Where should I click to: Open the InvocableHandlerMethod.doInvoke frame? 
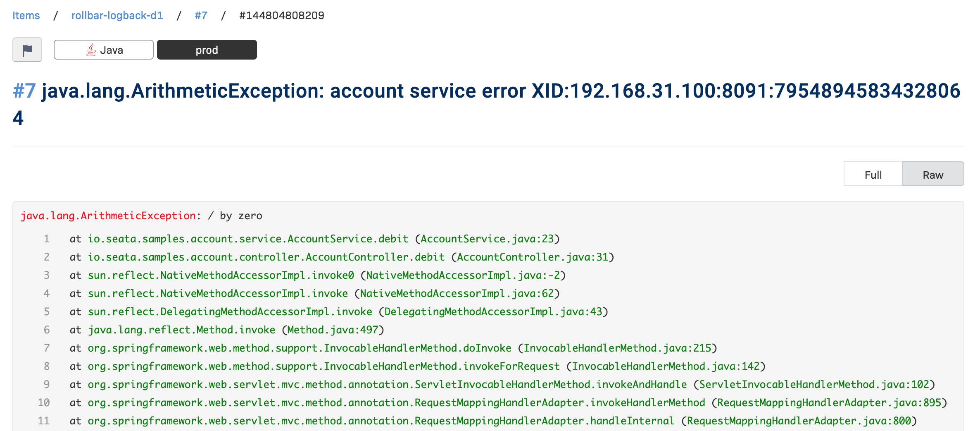tap(299, 348)
